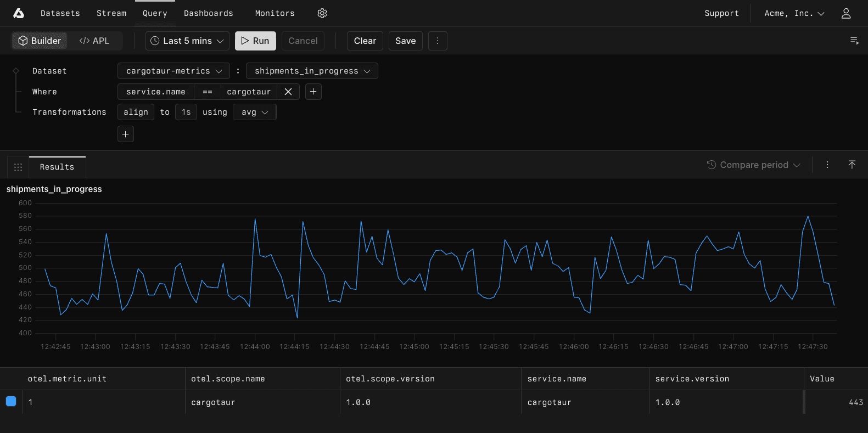Click the results grid drag handle
The width and height of the screenshot is (868, 433).
(18, 167)
